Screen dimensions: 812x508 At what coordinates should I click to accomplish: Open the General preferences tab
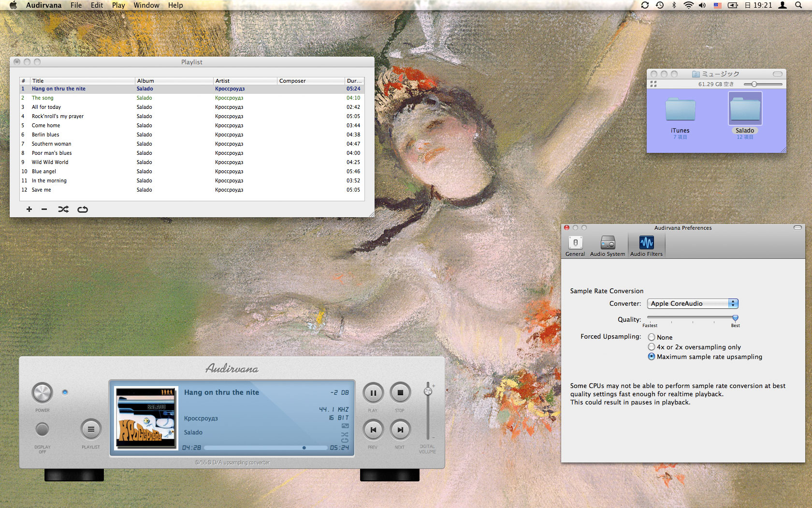[575, 246]
